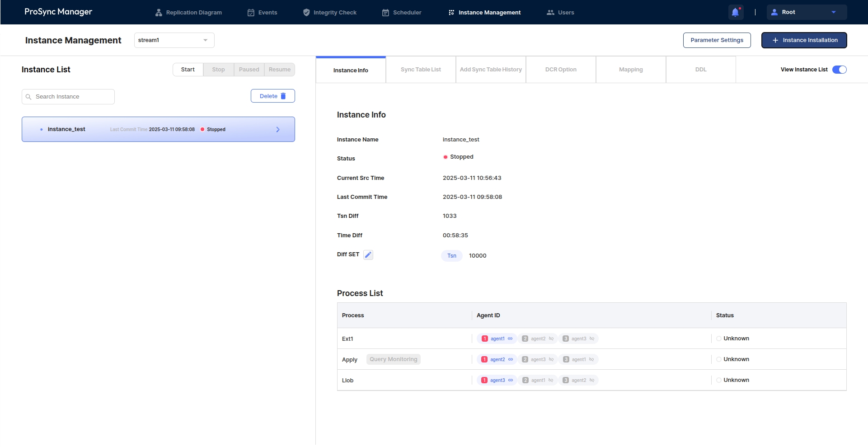Click the Diff SET edit pencil icon
Viewport: 868px width, 447px height.
coord(368,255)
